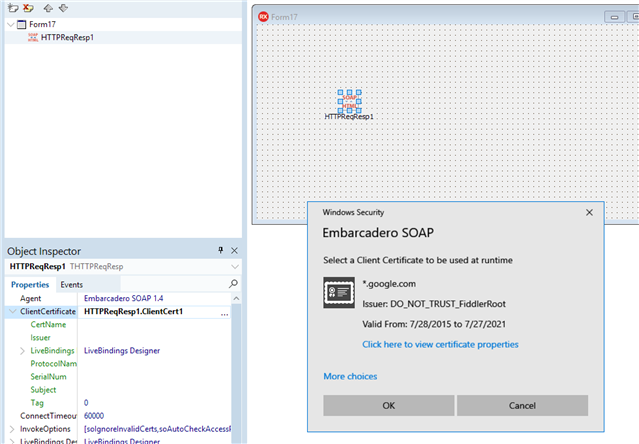
Task: Collapse the Form17 node in structure tree
Action: click(11, 24)
